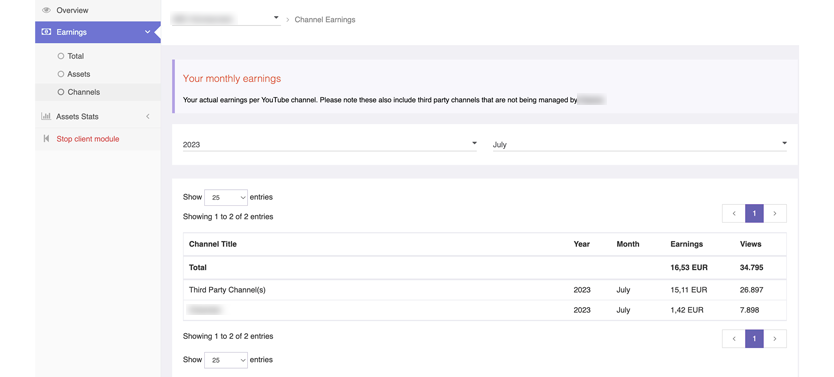
Task: Click next page arrow in bottom pagination
Action: [x=775, y=339]
